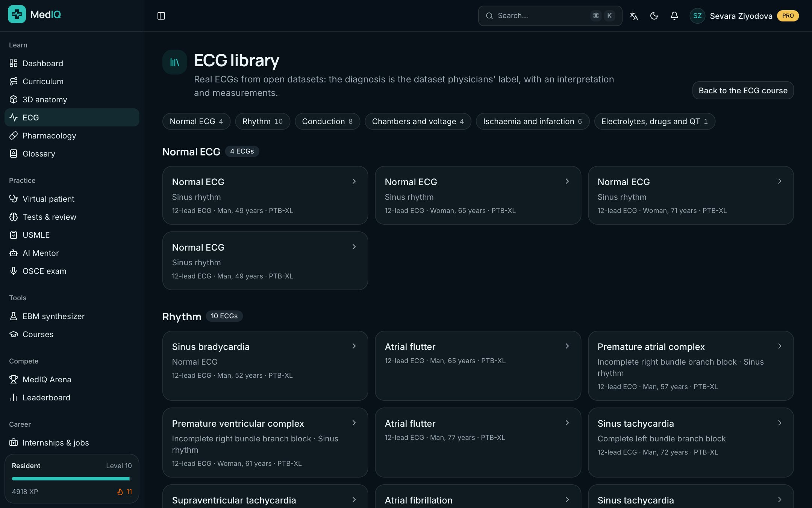Image resolution: width=812 pixels, height=508 pixels.
Task: Open Normal ECG card, Woman 65 years chevron
Action: tap(567, 181)
